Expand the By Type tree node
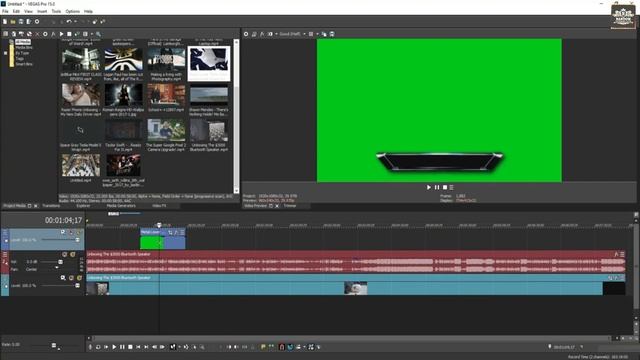The width and height of the screenshot is (640, 360). (x=5, y=53)
